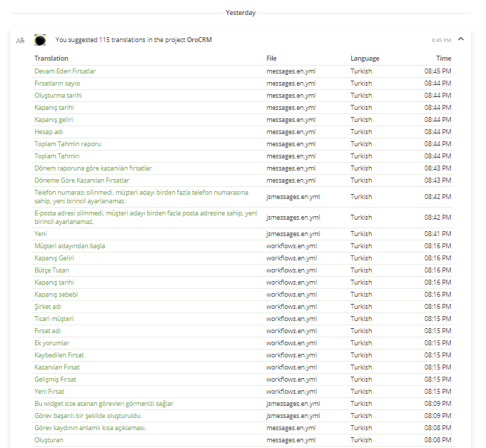Open translation "Gelişmiş Fırsat"
Screen dimensions: 486x448
click(x=55, y=380)
